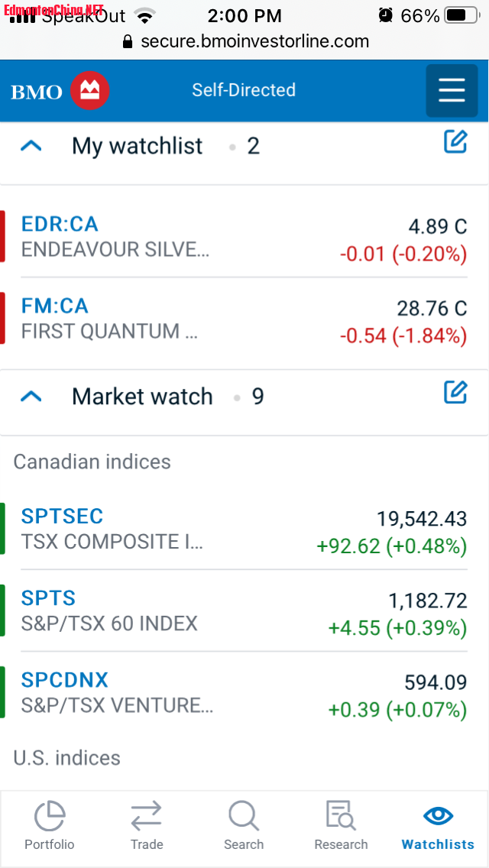Open the SPCDNX index link
The width and height of the screenshot is (489, 868).
point(65,679)
